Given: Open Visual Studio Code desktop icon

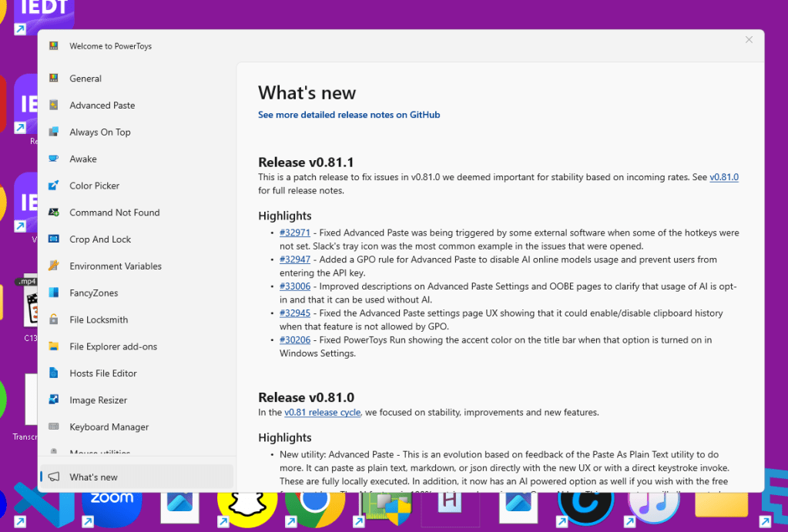Looking at the screenshot, I should point(44,504).
